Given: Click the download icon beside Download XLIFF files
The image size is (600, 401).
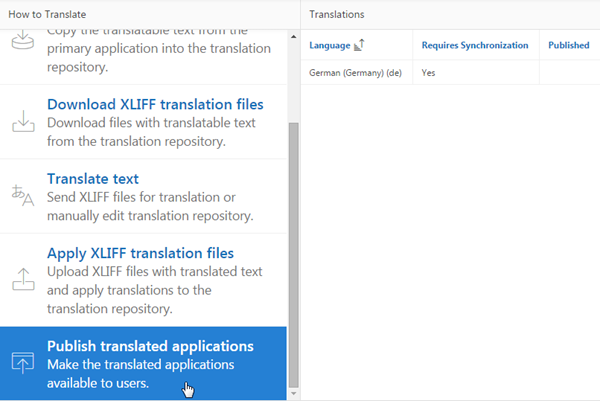Looking at the screenshot, I should click(23, 122).
